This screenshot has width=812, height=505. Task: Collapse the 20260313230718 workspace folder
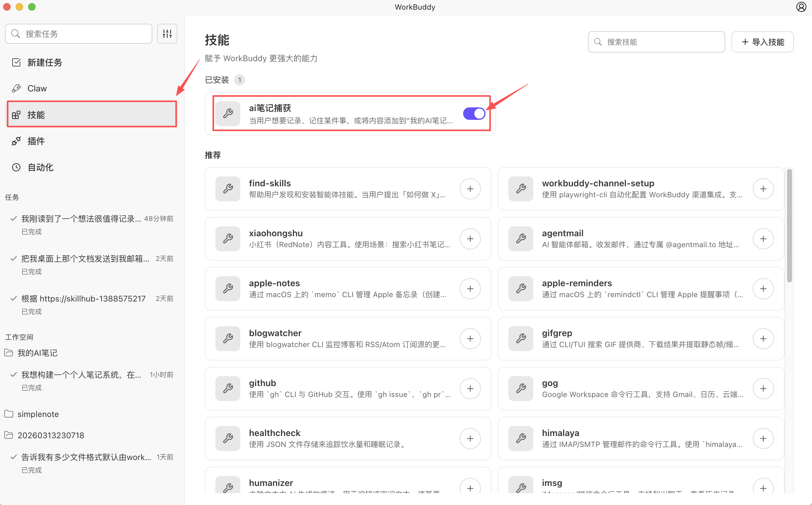[51, 435]
